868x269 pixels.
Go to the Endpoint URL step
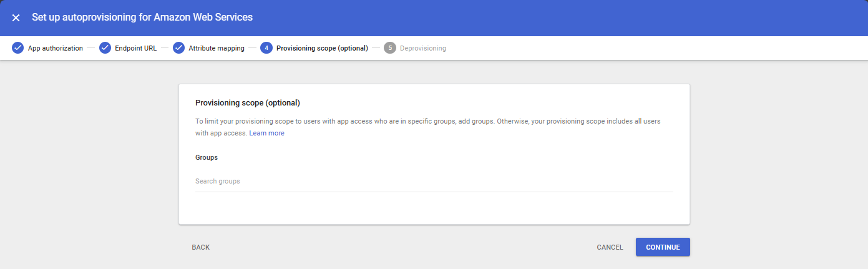coord(135,48)
